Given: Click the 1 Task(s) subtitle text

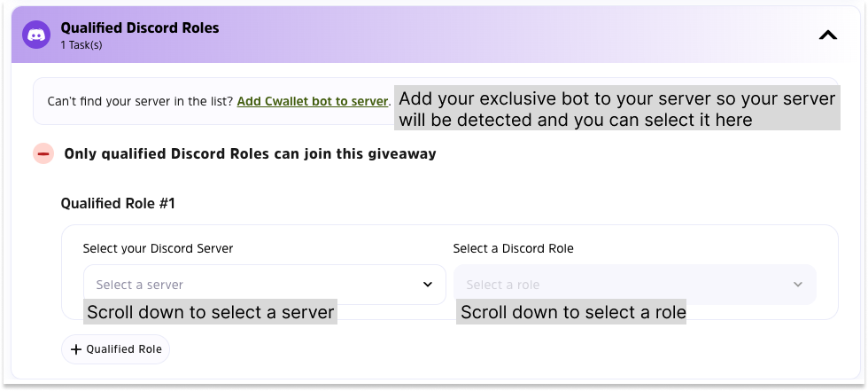Looking at the screenshot, I should tap(81, 44).
